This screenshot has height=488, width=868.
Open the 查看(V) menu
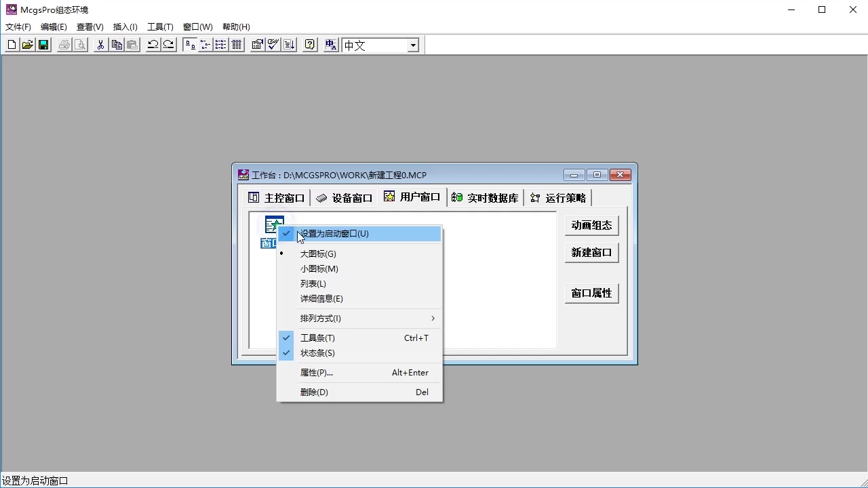[90, 27]
